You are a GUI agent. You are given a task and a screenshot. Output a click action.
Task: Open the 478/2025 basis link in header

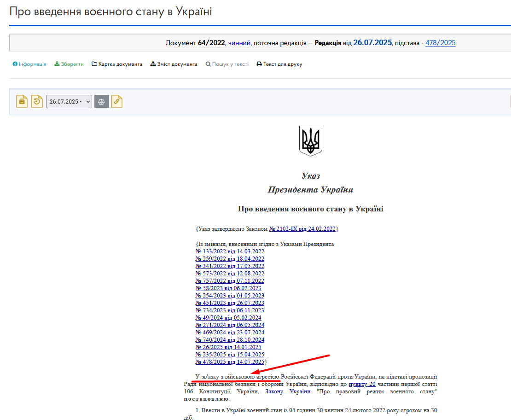click(440, 43)
